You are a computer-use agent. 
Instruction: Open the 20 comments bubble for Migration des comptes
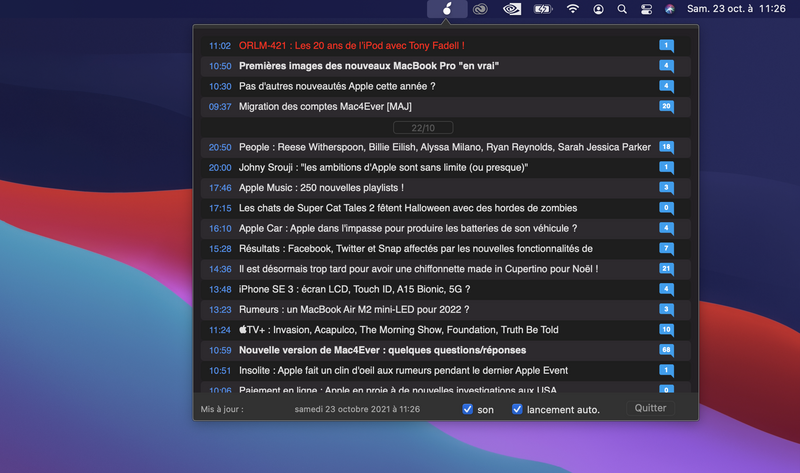666,107
